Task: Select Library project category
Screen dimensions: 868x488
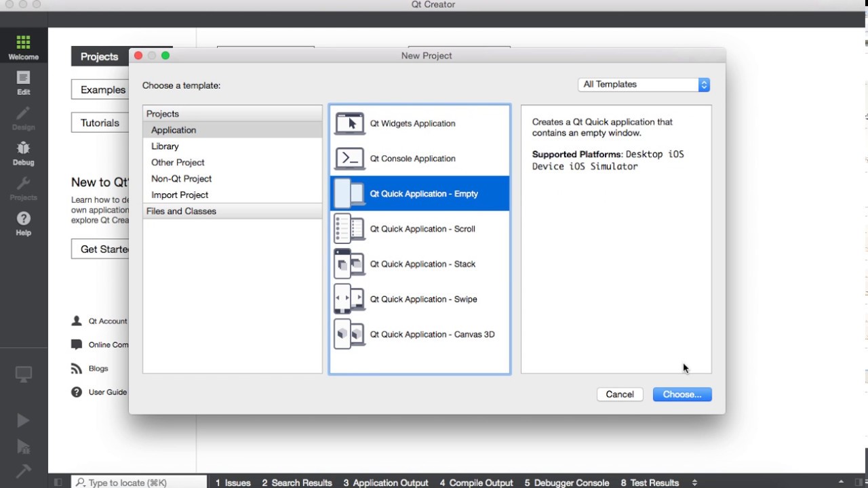Action: (x=233, y=146)
